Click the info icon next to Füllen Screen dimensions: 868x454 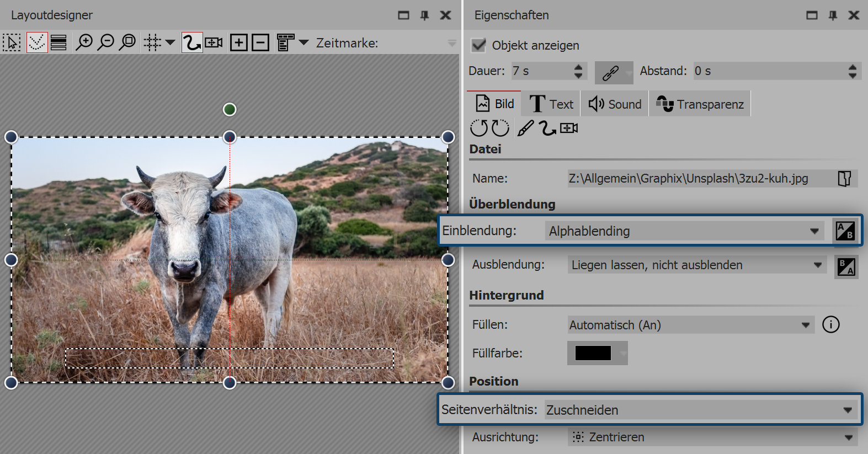click(830, 324)
